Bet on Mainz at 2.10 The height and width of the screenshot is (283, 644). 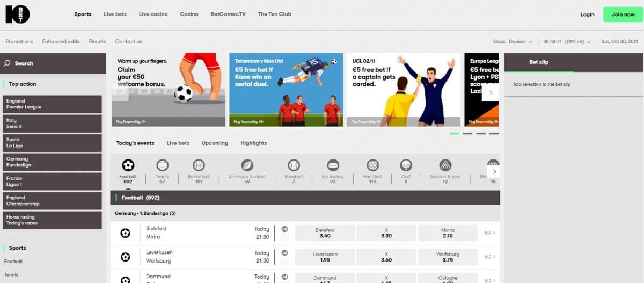click(448, 233)
